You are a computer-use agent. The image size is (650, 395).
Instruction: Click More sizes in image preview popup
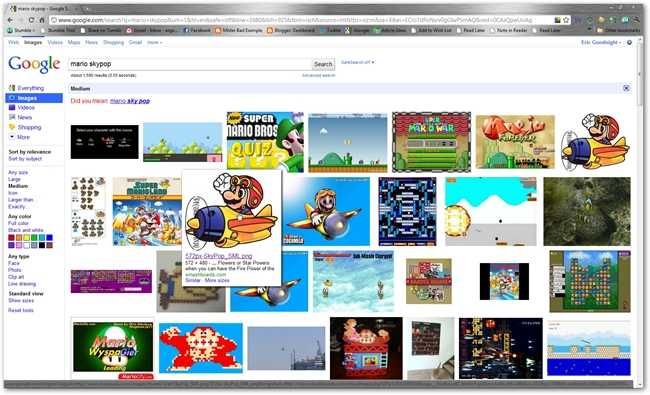217,280
